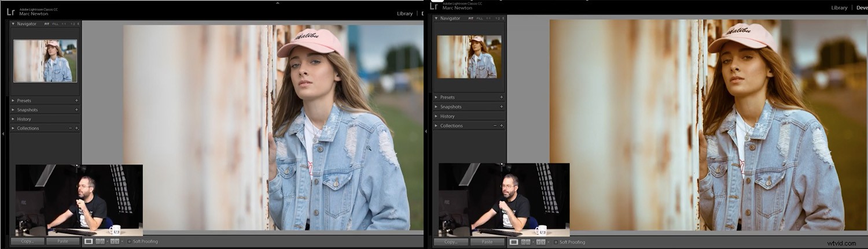This screenshot has width=868, height=249.
Task: Expand the Collections panel in left window
Action: coord(13,128)
